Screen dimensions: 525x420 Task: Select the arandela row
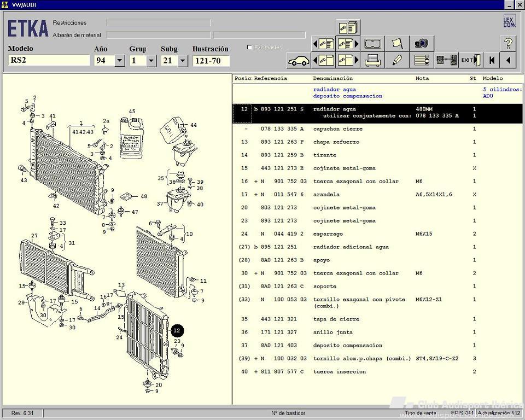[x=377, y=194]
